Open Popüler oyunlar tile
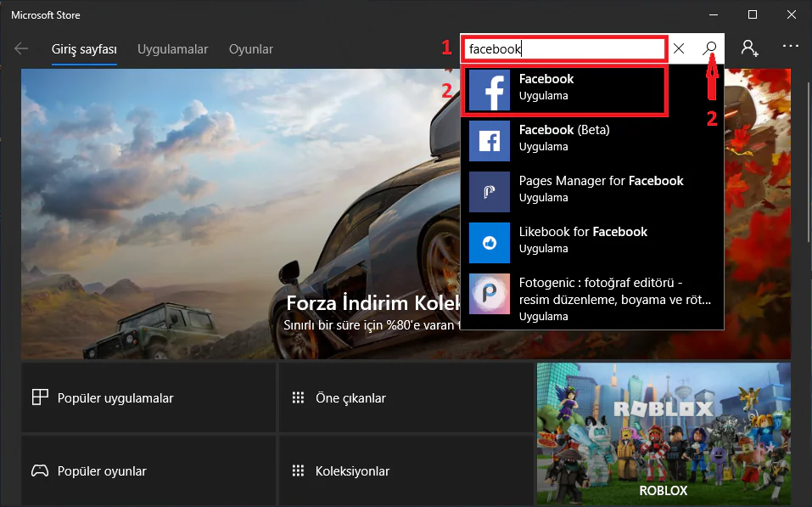The height and width of the screenshot is (507, 812). tap(148, 470)
